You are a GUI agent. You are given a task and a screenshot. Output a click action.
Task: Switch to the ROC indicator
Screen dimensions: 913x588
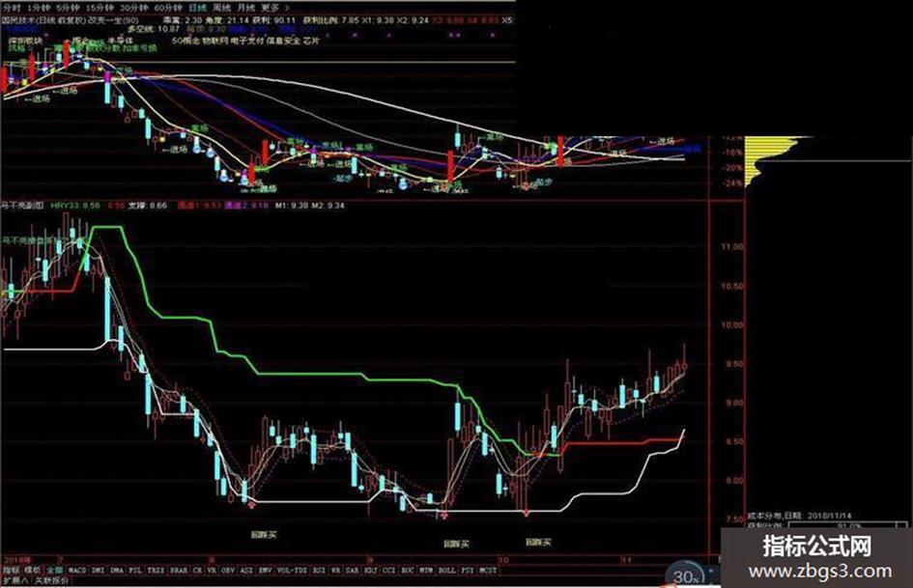(408, 571)
